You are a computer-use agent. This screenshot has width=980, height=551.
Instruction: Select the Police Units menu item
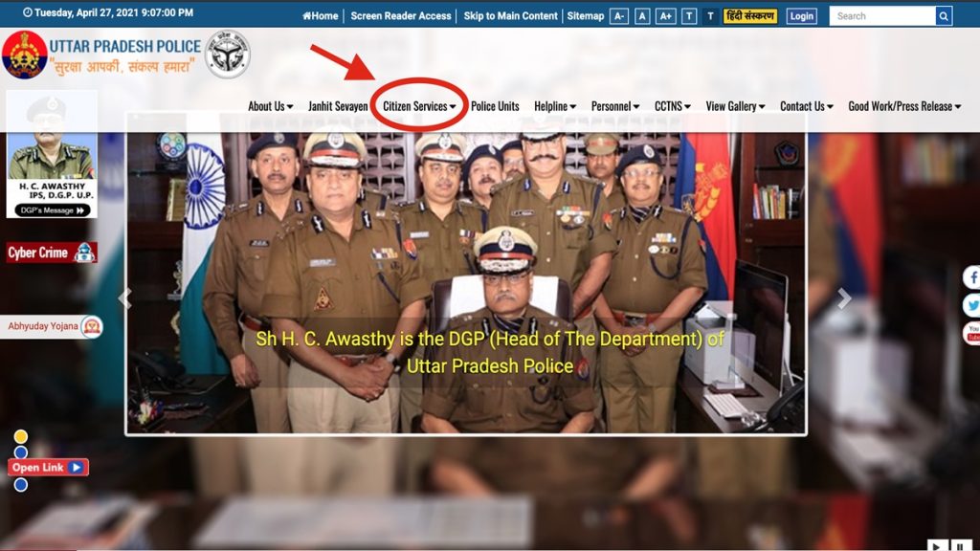tap(497, 106)
